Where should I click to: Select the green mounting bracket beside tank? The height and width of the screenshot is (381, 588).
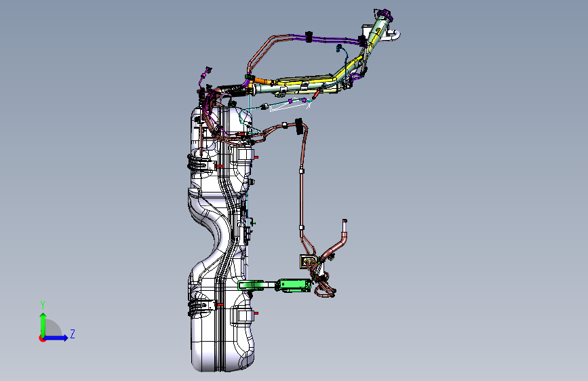click(x=275, y=285)
